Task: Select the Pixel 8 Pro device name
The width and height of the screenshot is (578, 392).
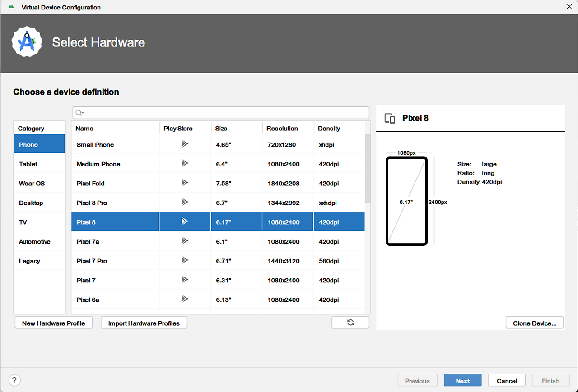Action: (92, 203)
